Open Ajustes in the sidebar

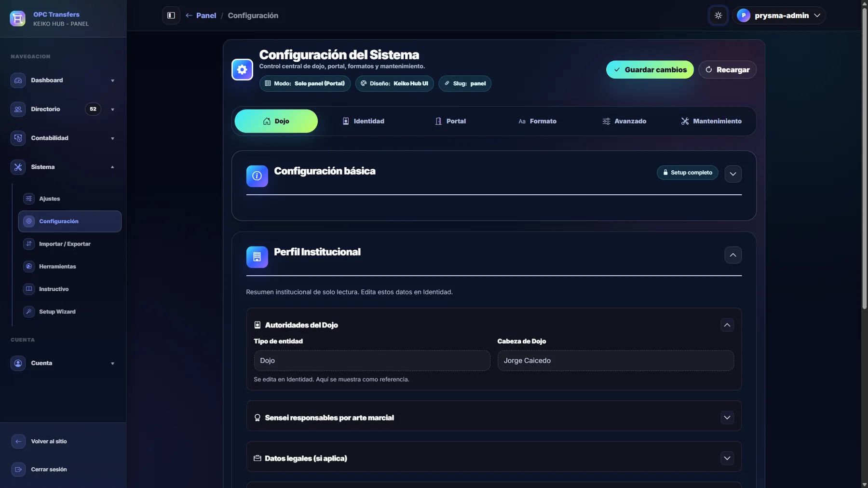point(69,199)
